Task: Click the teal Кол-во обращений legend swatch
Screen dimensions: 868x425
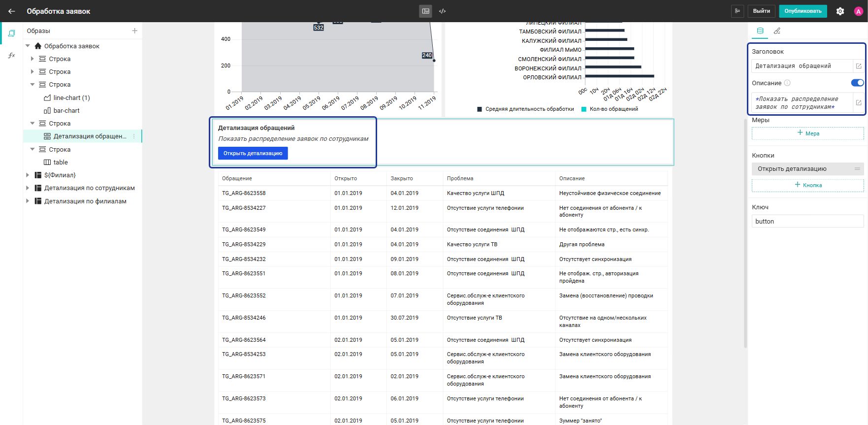Action: (x=584, y=109)
